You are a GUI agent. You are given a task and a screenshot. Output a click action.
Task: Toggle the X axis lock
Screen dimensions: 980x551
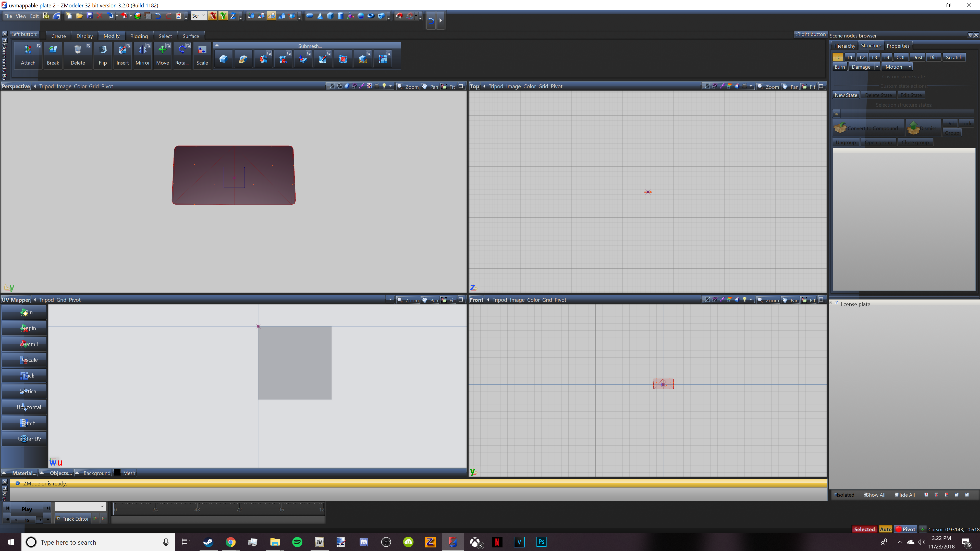[x=213, y=16]
